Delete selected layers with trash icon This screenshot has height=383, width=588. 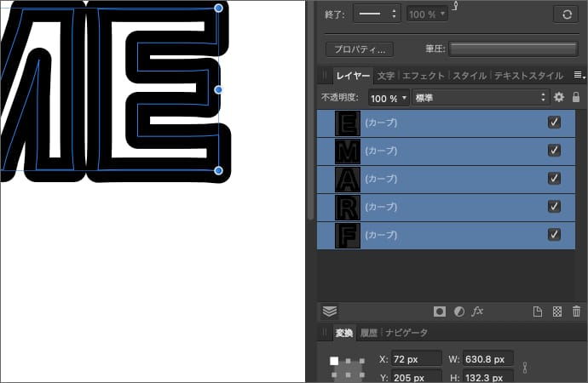tap(577, 312)
